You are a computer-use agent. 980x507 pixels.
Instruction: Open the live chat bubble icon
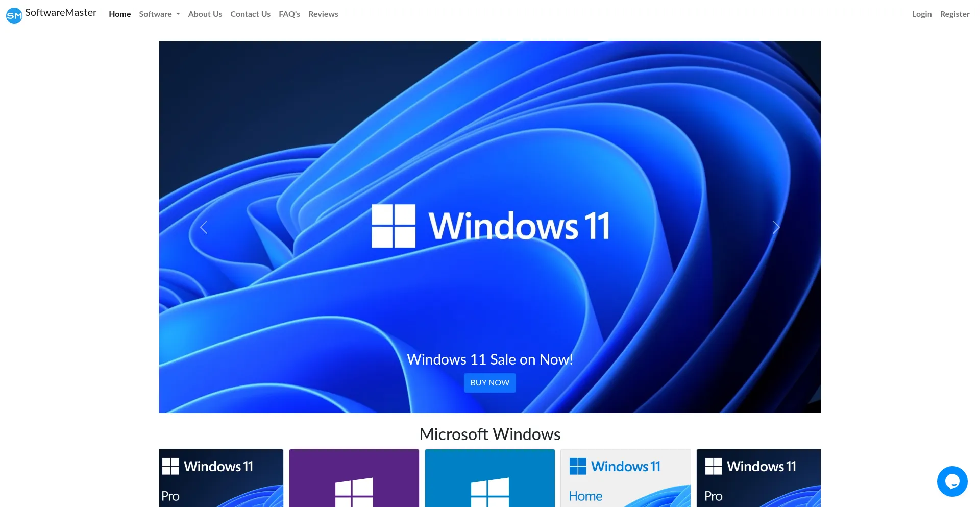coord(952,481)
